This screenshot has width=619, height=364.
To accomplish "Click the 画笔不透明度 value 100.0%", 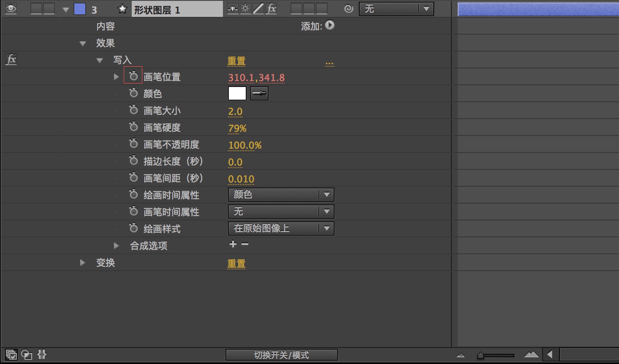I will (245, 145).
